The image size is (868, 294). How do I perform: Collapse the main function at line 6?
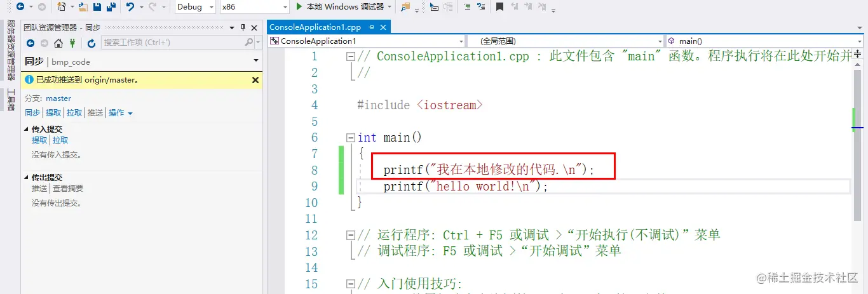(x=350, y=138)
